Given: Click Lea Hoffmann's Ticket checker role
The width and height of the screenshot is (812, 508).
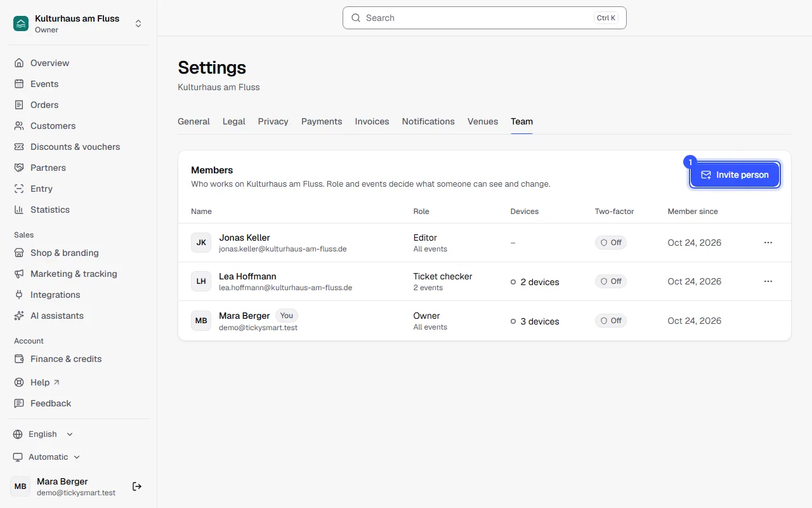Looking at the screenshot, I should (x=443, y=276).
